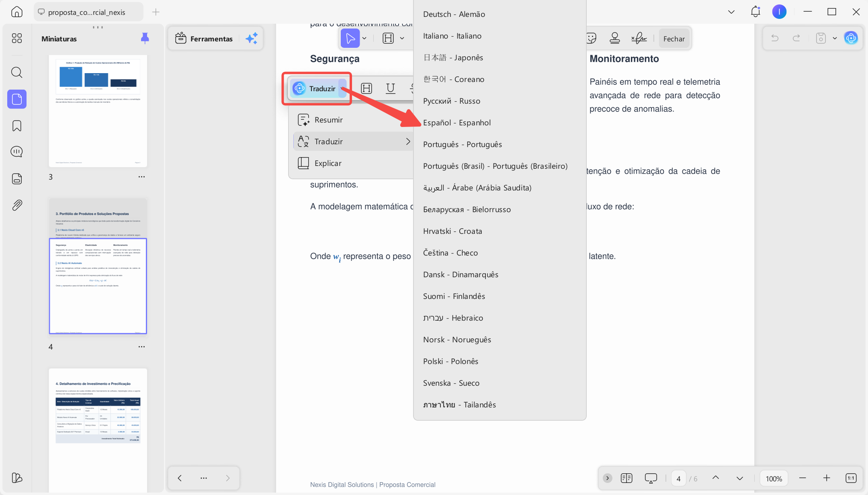The width and height of the screenshot is (868, 495).
Task: Choose Italiano - Italiano language
Action: click(500, 36)
